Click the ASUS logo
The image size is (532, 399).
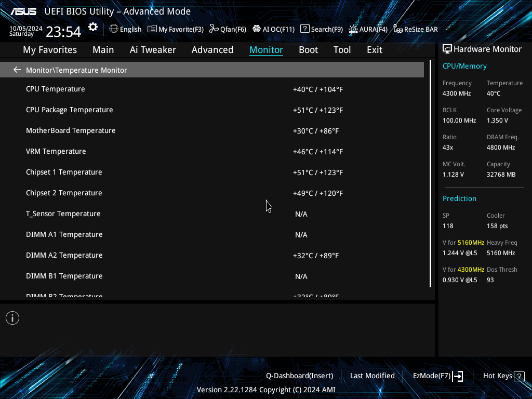tap(23, 11)
